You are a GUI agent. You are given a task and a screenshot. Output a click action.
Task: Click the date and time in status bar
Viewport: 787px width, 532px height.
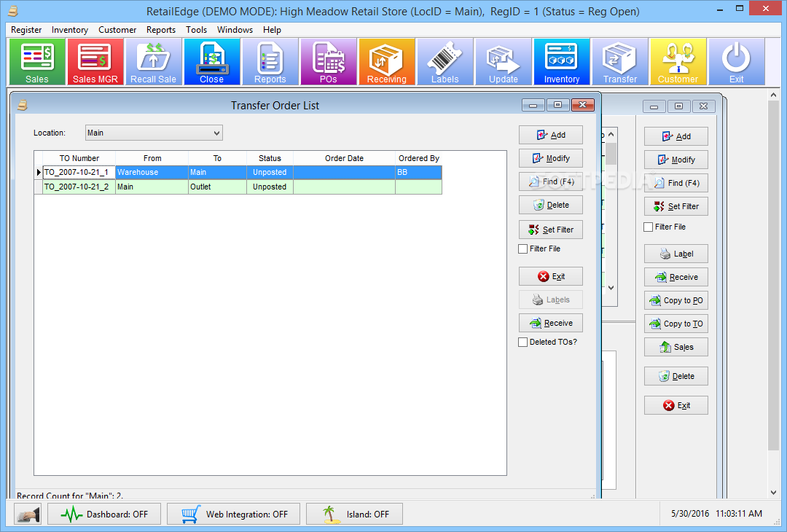pyautogui.click(x=717, y=514)
